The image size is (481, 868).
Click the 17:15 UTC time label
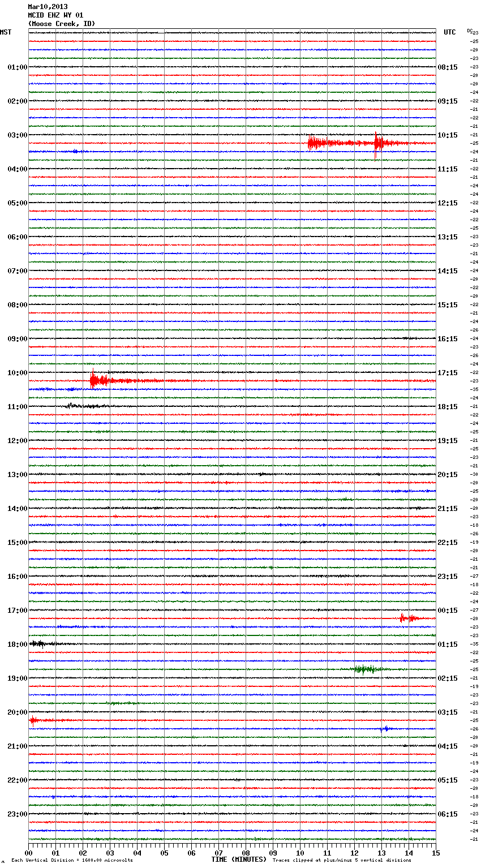(448, 373)
